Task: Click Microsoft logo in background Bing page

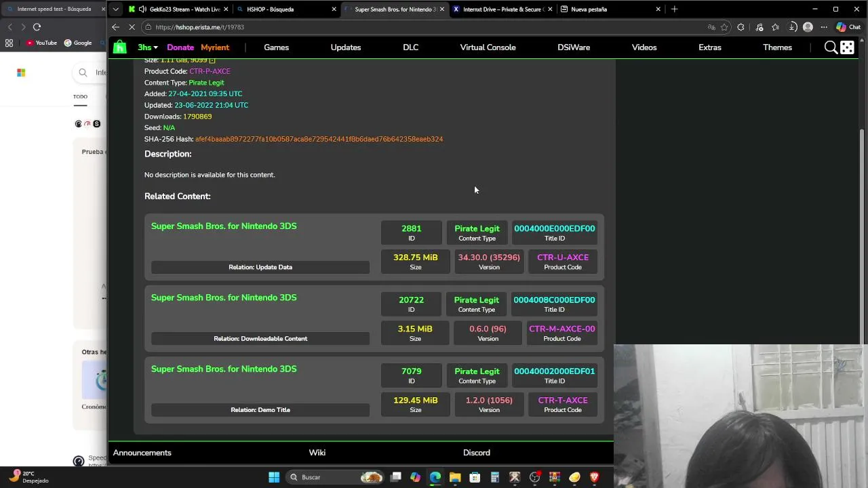Action: (21, 73)
